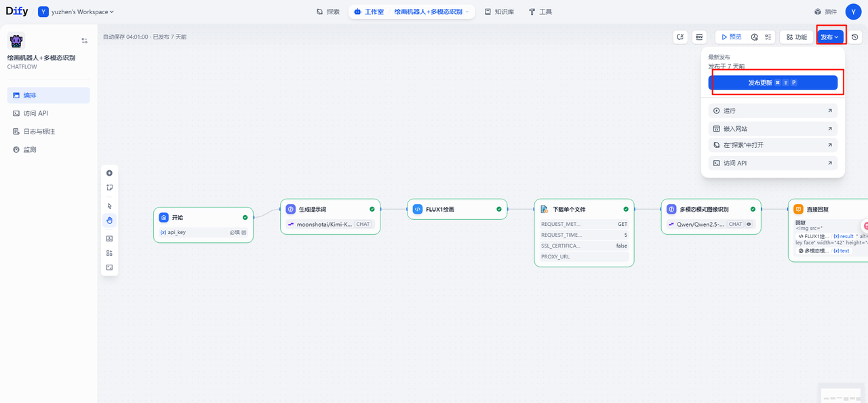Click the 运行 run app option
The image size is (868, 403).
click(772, 111)
